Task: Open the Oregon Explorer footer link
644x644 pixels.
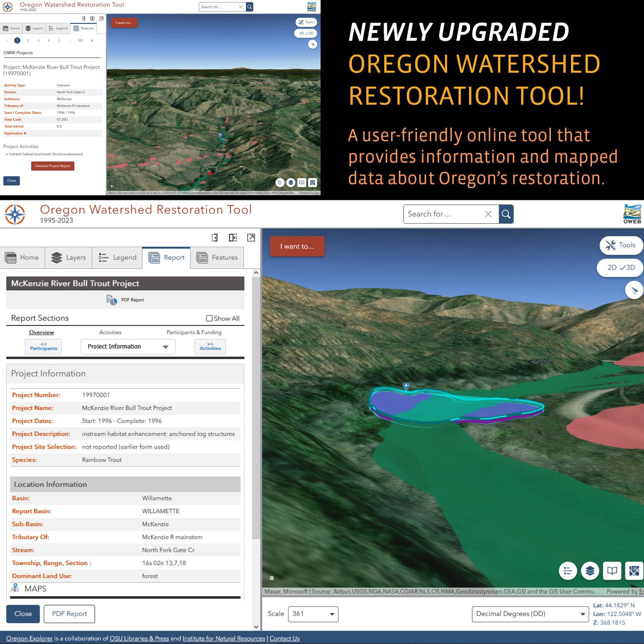Action: (29, 638)
